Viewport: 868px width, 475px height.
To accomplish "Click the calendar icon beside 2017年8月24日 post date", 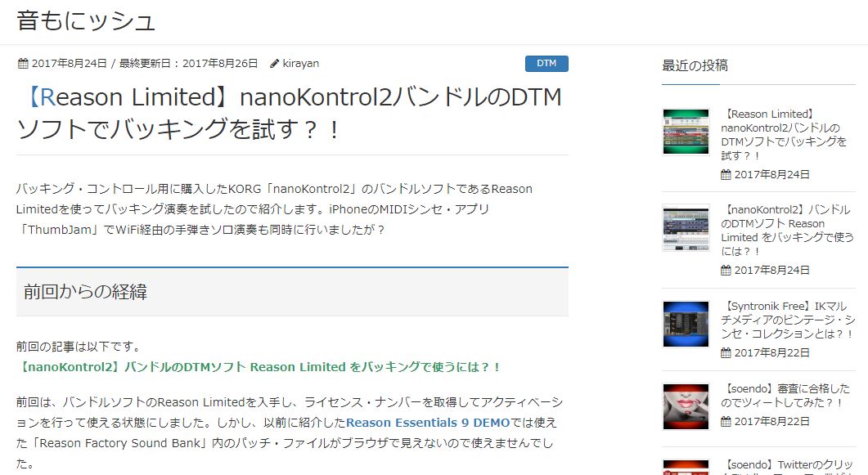I will click(x=23, y=64).
